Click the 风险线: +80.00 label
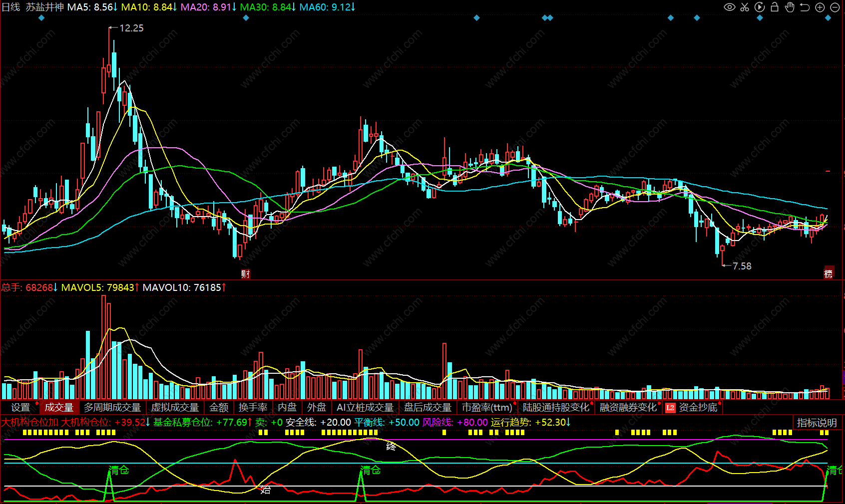 [455, 422]
